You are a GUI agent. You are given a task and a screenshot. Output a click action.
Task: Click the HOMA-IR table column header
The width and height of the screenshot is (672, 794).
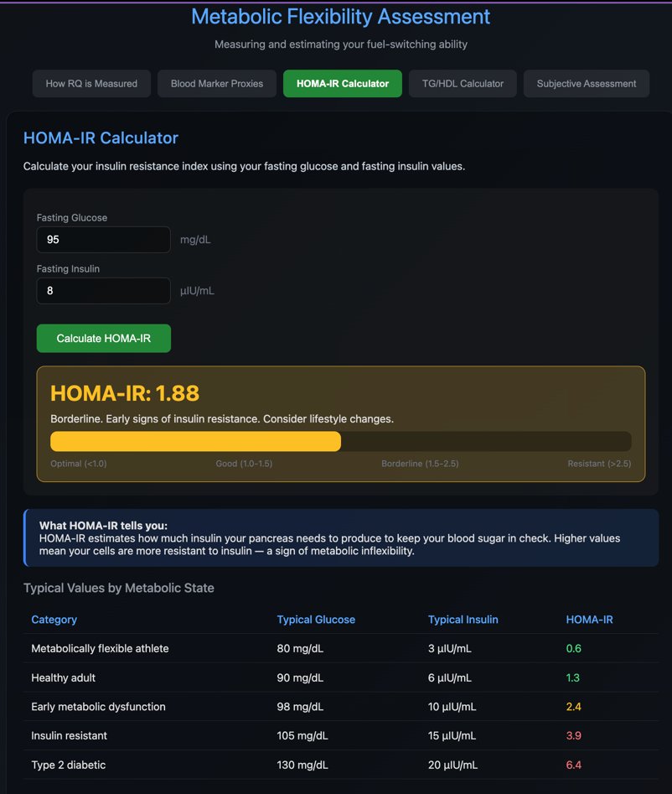(x=589, y=620)
